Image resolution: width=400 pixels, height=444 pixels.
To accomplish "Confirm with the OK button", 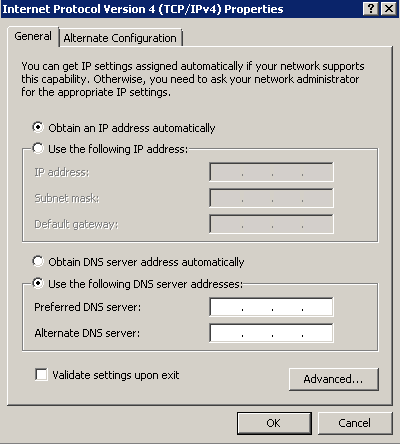I will point(274,423).
